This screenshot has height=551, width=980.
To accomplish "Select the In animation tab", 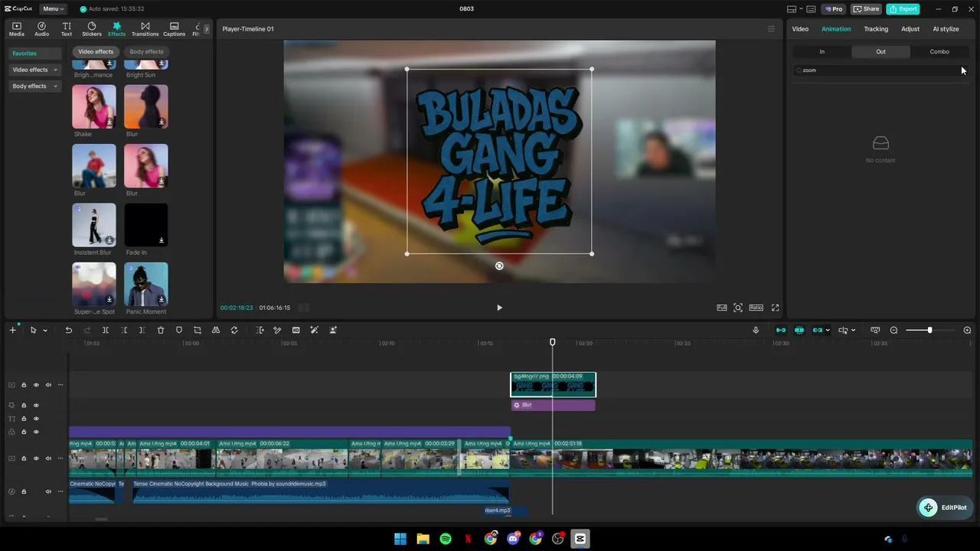I will pyautogui.click(x=822, y=51).
